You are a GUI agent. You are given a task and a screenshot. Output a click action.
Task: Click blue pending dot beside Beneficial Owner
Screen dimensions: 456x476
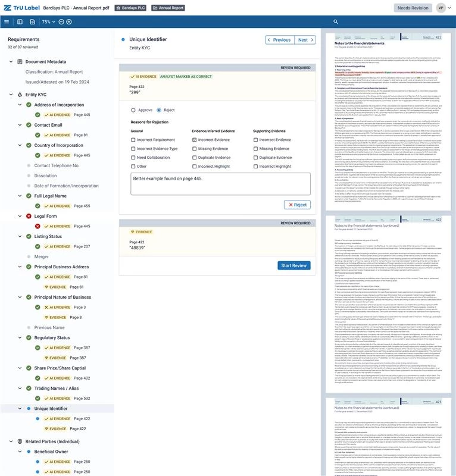(x=29, y=452)
